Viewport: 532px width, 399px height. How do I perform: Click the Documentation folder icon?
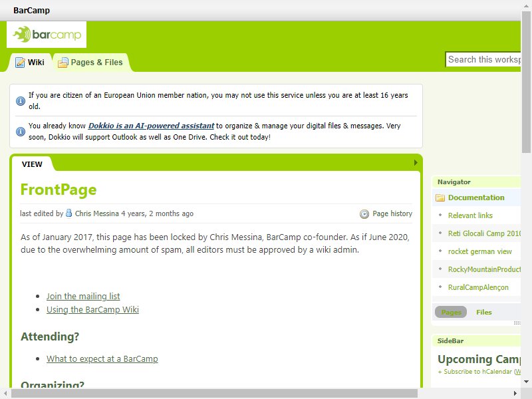click(x=440, y=198)
